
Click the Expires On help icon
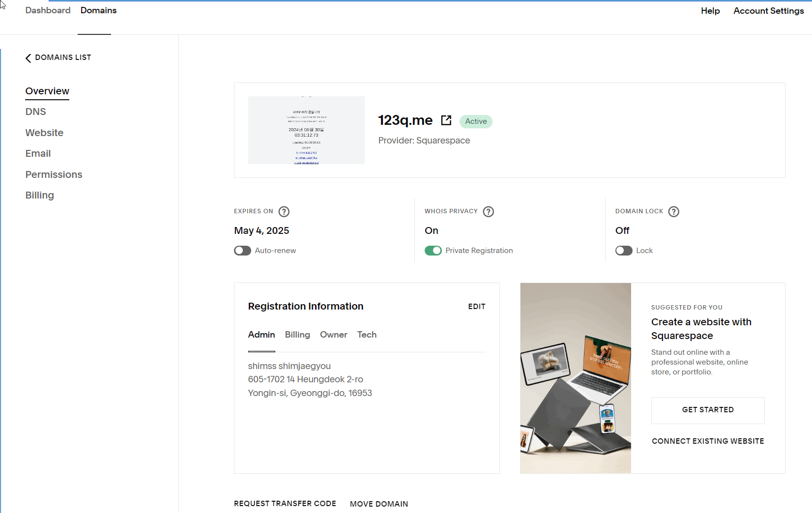tap(284, 211)
